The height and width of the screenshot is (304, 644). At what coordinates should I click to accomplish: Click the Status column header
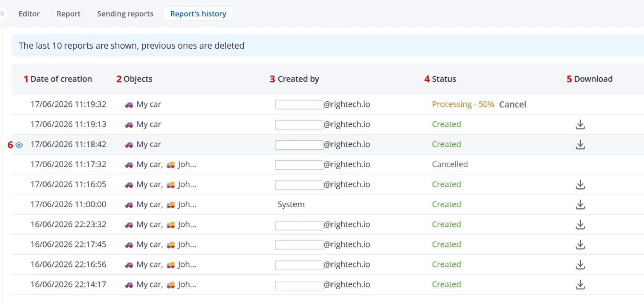(444, 79)
